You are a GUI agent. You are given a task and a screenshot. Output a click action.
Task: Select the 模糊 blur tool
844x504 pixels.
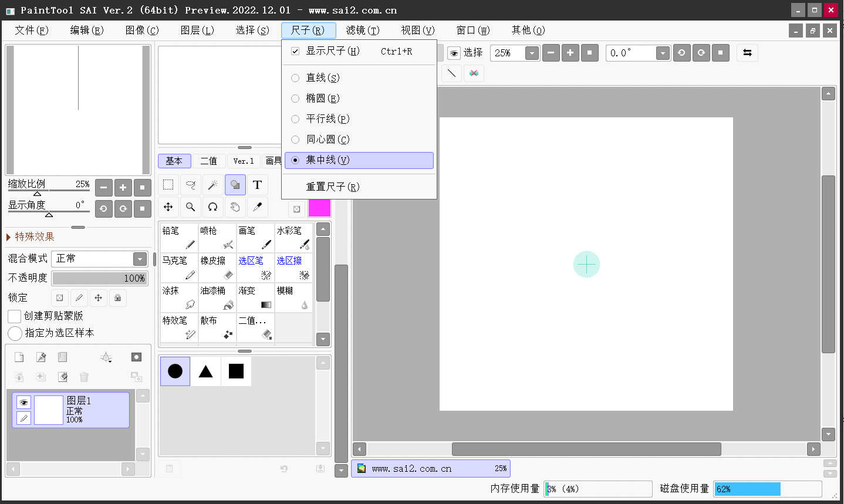coord(293,297)
